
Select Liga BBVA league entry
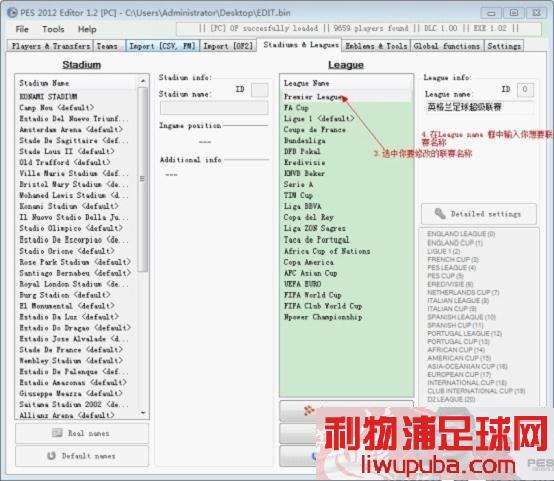click(x=346, y=206)
